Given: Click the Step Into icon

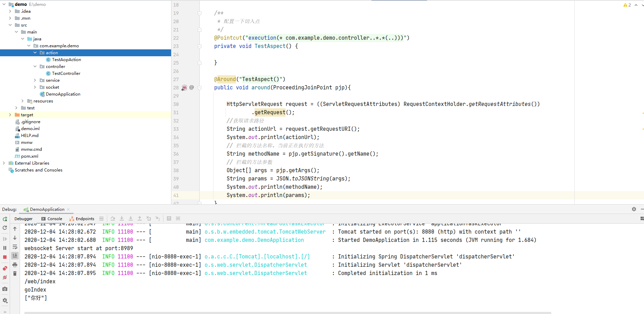Looking at the screenshot, I should 122,218.
